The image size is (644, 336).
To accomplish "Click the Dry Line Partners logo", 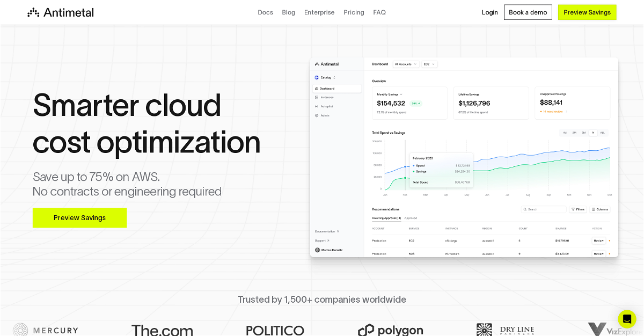I will [505, 330].
